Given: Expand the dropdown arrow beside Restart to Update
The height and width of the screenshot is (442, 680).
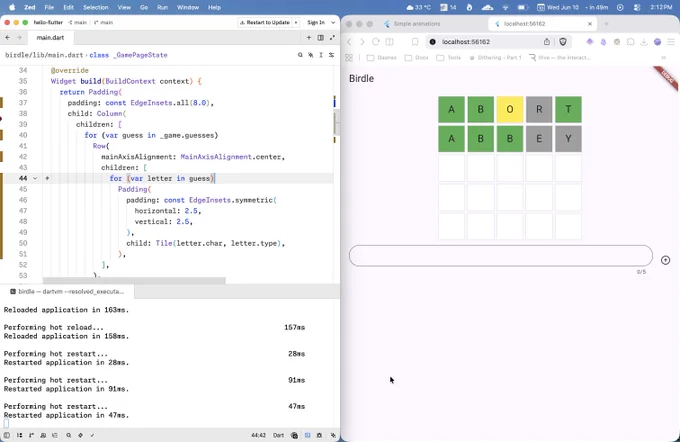Looking at the screenshot, I should click(x=296, y=23).
